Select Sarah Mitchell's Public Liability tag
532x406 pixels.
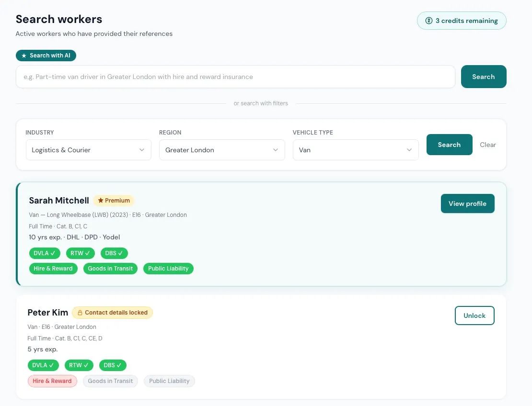pos(168,269)
